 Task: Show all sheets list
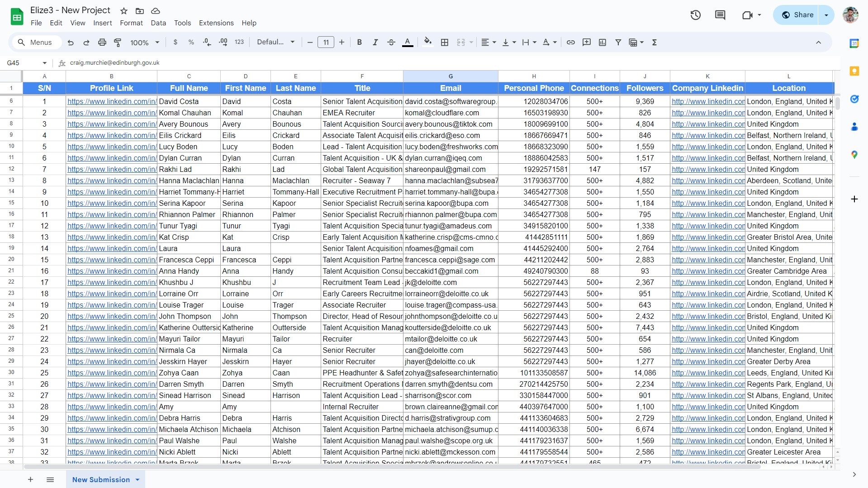50,480
